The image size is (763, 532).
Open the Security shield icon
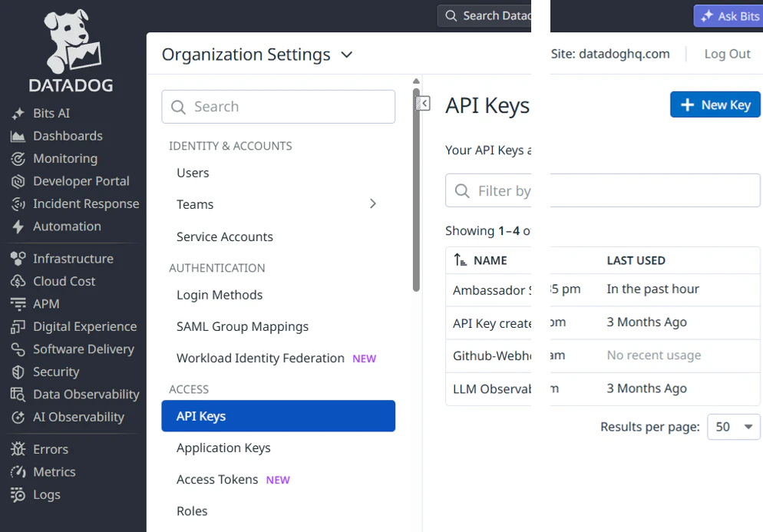coord(18,372)
